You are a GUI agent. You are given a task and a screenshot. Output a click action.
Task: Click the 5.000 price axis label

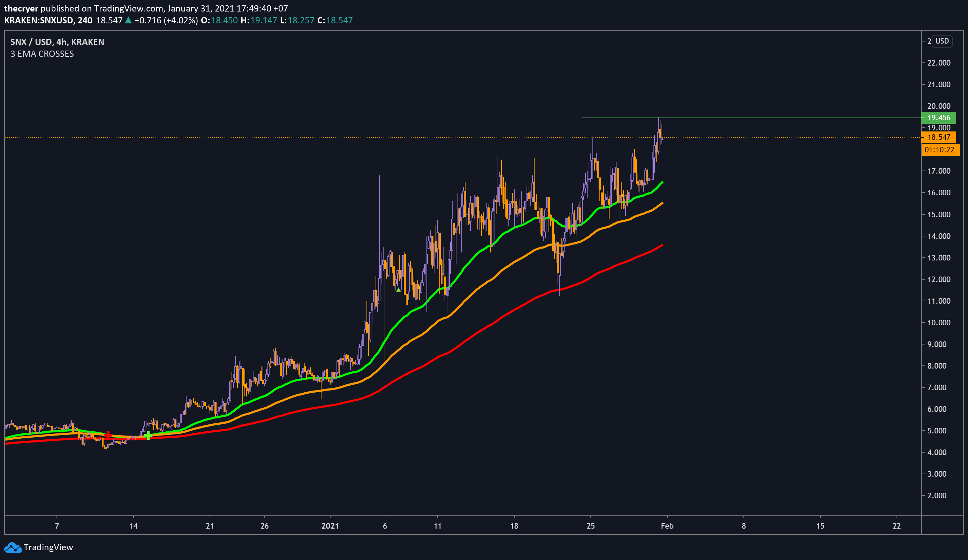937,431
